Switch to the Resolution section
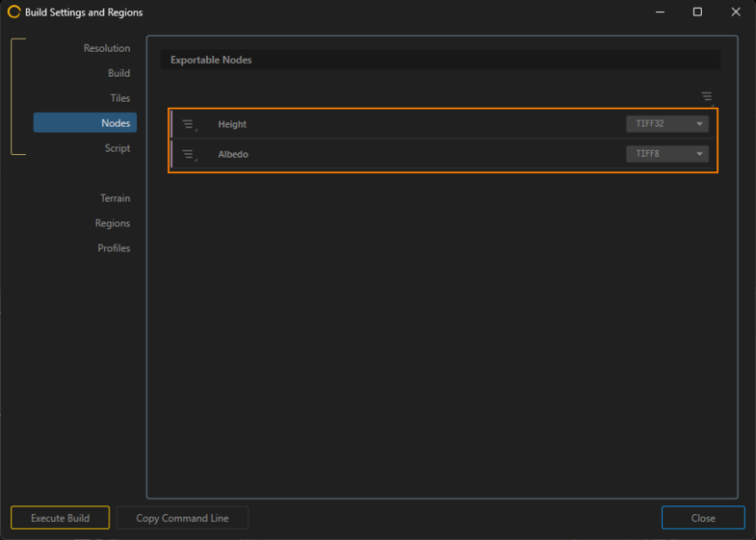 click(107, 48)
